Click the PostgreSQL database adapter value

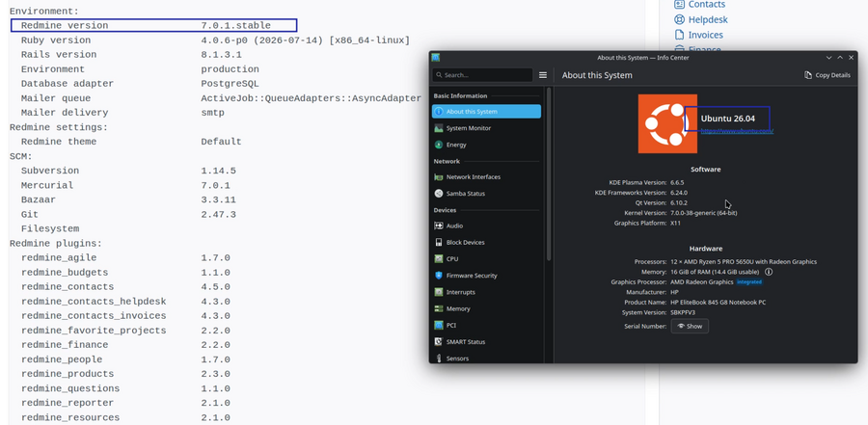click(x=230, y=84)
